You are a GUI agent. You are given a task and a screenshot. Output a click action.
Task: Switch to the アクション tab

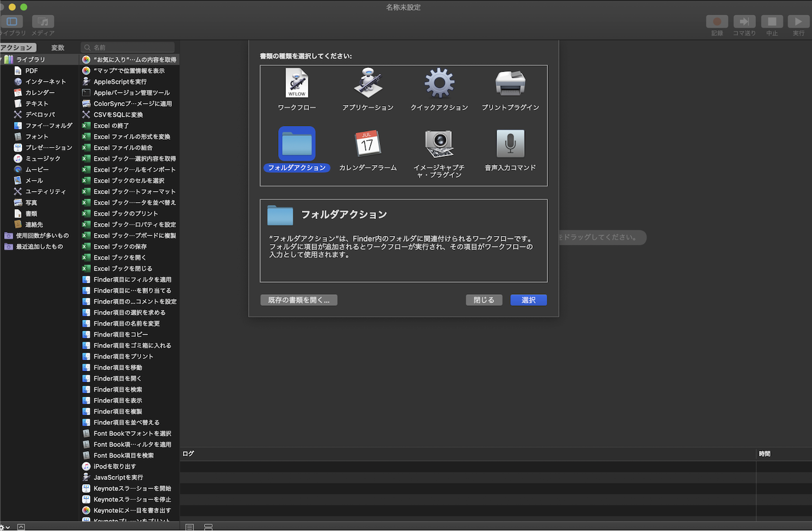[17, 48]
